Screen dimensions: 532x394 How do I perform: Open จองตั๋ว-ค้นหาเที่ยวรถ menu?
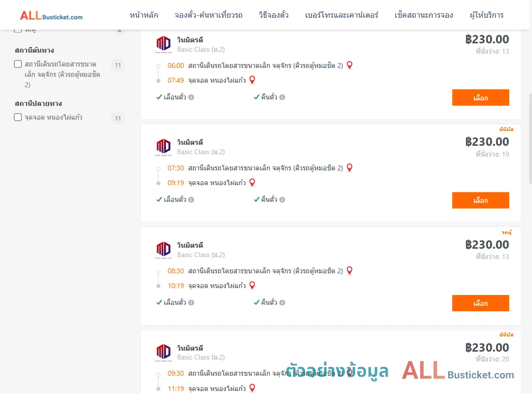(x=208, y=15)
